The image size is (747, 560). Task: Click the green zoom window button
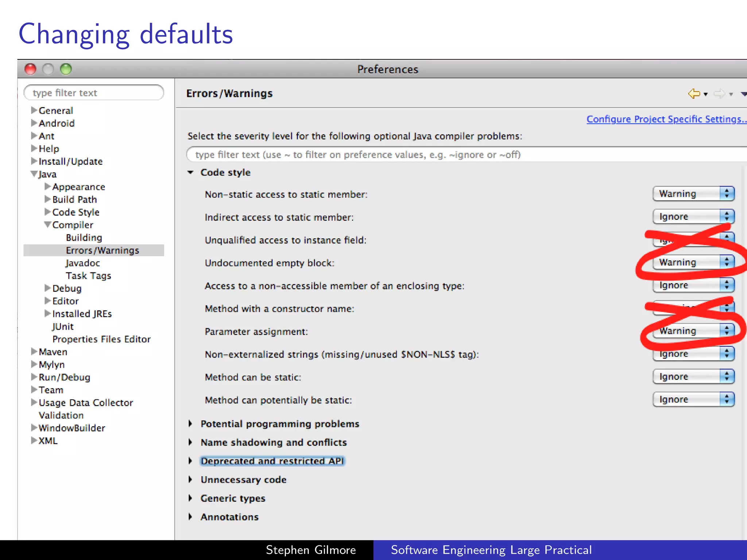click(x=66, y=69)
